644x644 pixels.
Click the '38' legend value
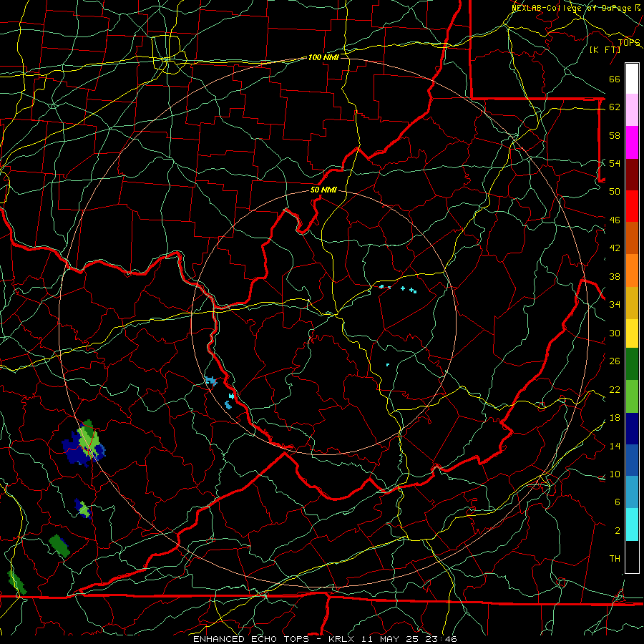pos(615,276)
